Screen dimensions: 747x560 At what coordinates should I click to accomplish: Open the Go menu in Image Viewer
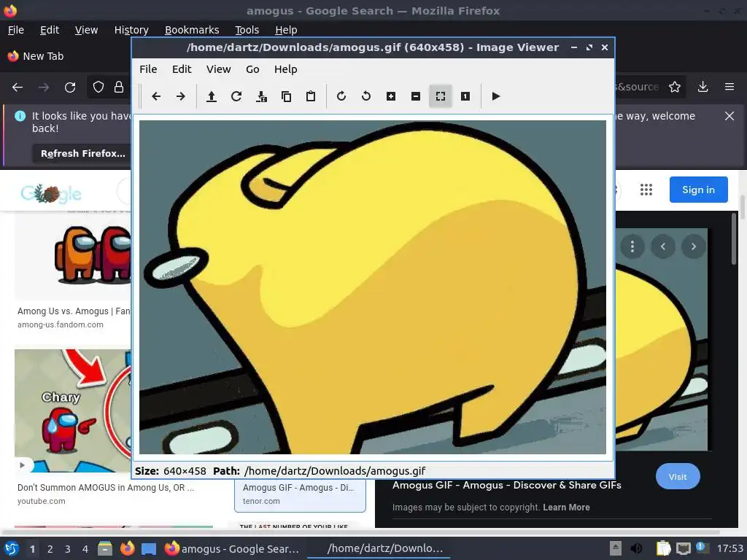252,69
